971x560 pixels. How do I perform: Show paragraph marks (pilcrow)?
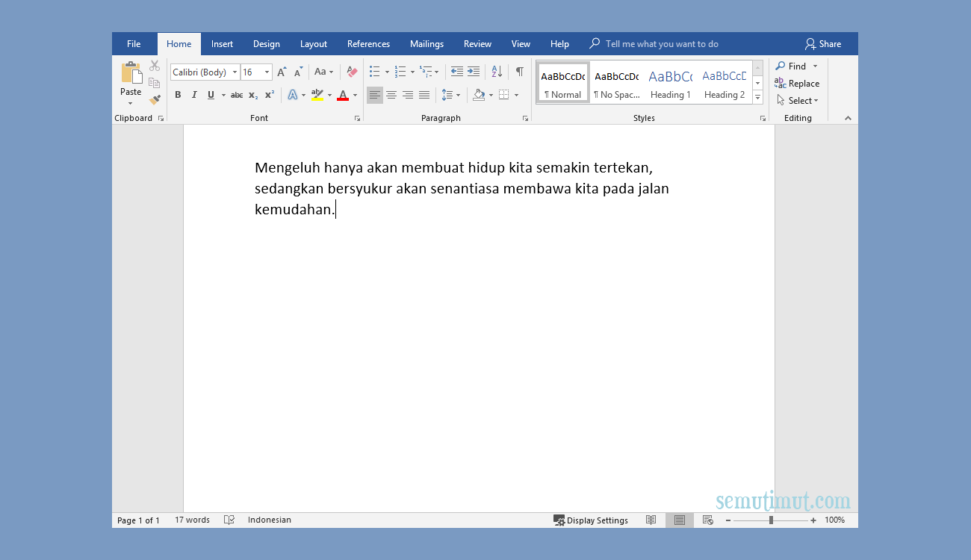coord(519,72)
